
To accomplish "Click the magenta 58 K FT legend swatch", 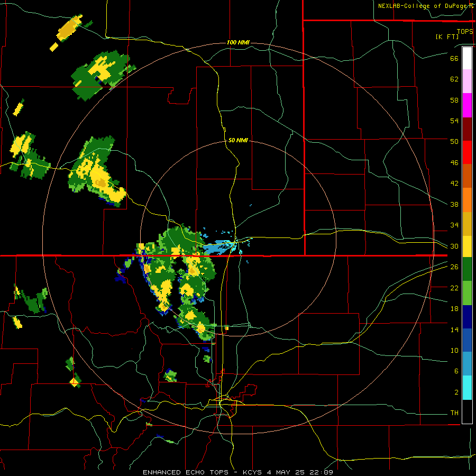I will (467, 105).
